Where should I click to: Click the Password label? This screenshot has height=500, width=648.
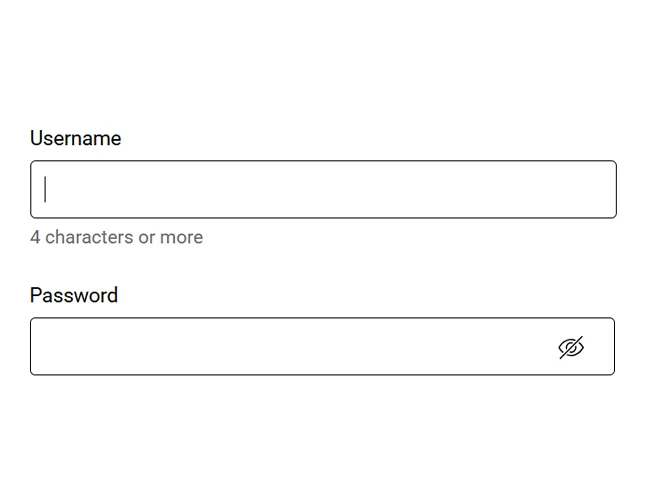point(74,295)
